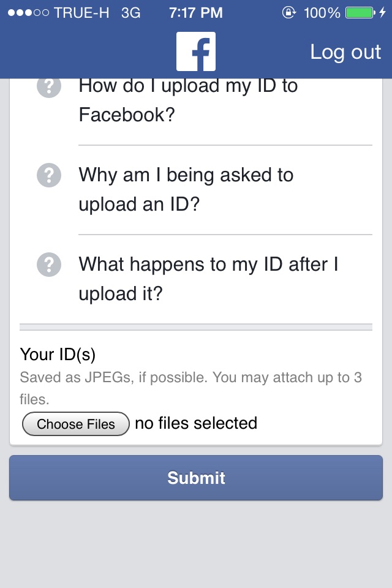This screenshot has width=392, height=588.
Task: Tap the 'Your ID(s)' heading
Action: (58, 355)
